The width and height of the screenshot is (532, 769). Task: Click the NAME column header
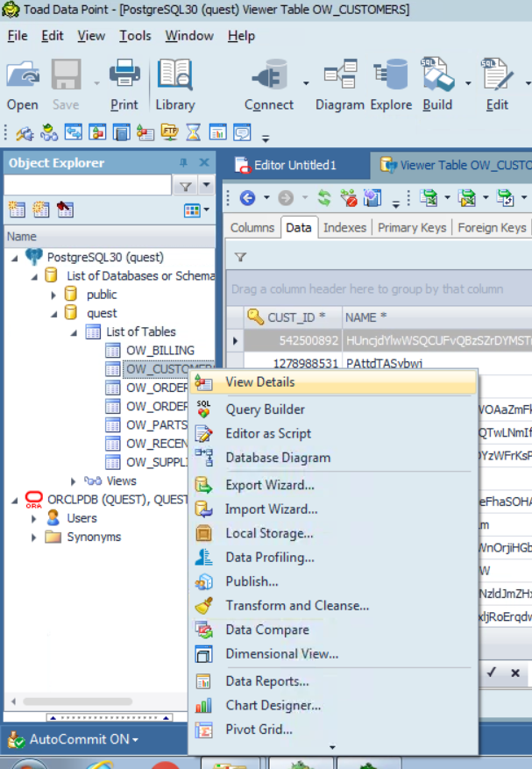click(437, 317)
